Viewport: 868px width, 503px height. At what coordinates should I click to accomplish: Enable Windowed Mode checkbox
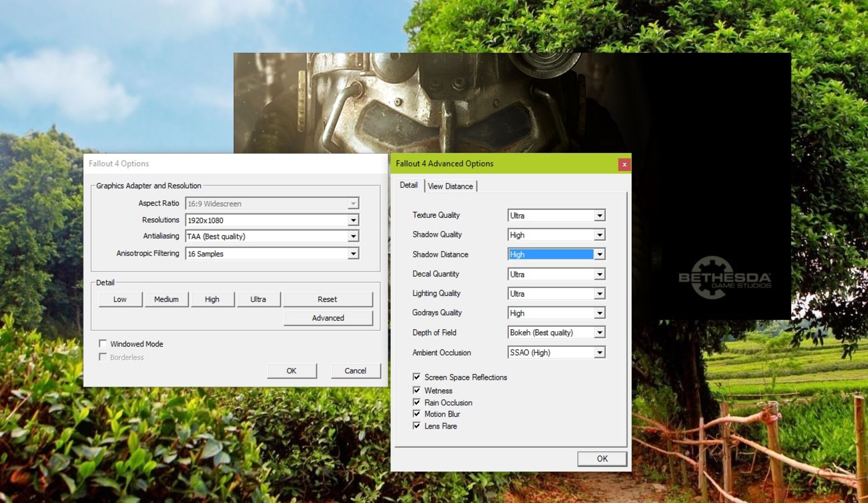(x=103, y=344)
